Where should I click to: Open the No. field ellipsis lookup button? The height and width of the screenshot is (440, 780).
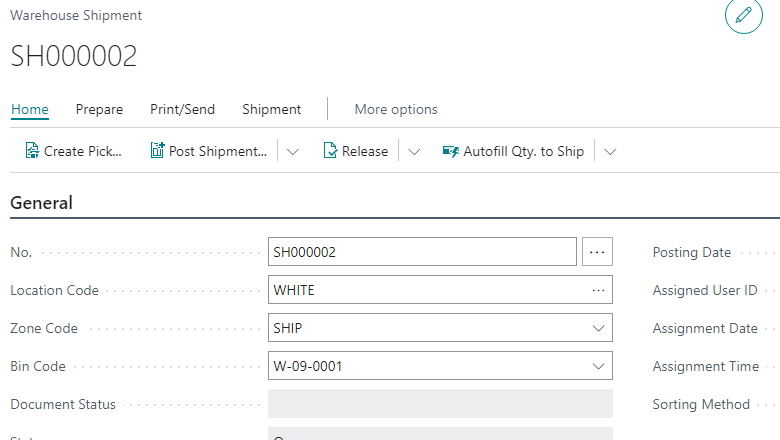click(597, 252)
